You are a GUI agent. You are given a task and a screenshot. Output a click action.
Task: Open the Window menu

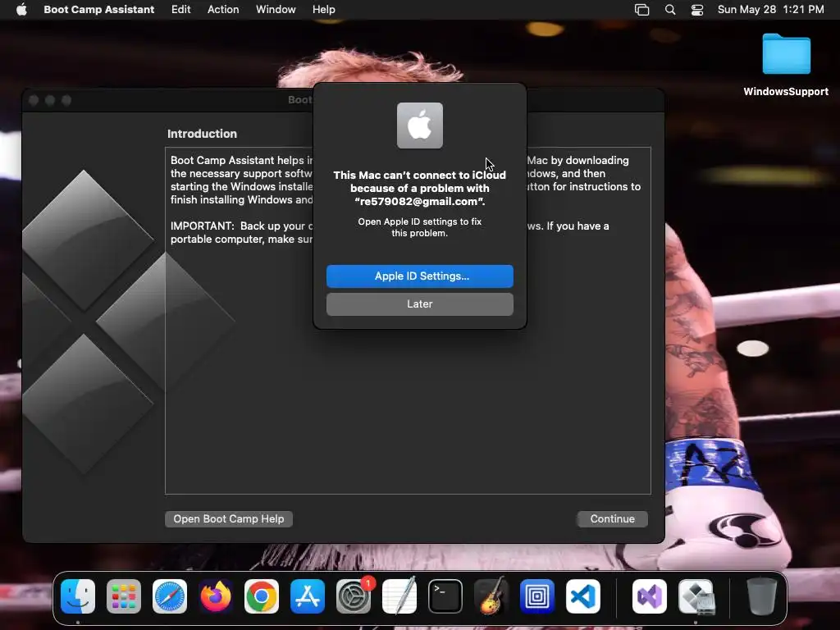(x=276, y=10)
